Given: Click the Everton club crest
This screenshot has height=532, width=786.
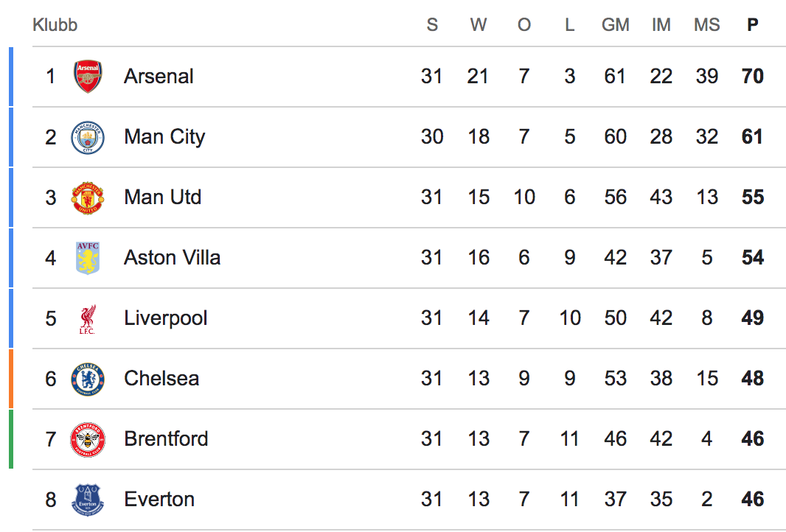Looking at the screenshot, I should [88, 500].
